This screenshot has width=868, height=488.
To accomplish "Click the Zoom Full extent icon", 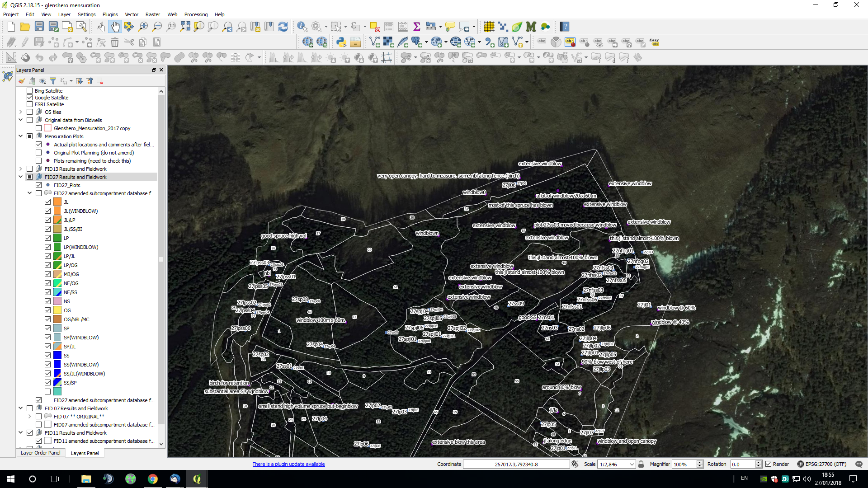I will tap(185, 27).
